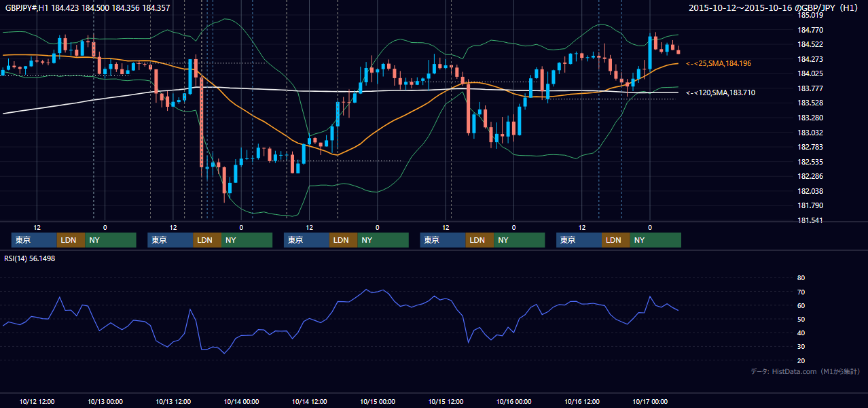Click price axis label 183.528

click(810, 103)
